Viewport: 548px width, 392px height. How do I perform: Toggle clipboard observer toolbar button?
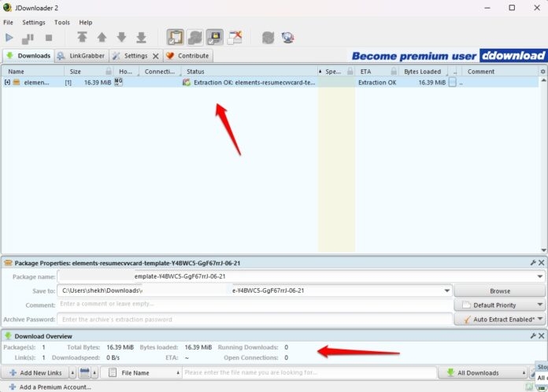pyautogui.click(x=176, y=37)
